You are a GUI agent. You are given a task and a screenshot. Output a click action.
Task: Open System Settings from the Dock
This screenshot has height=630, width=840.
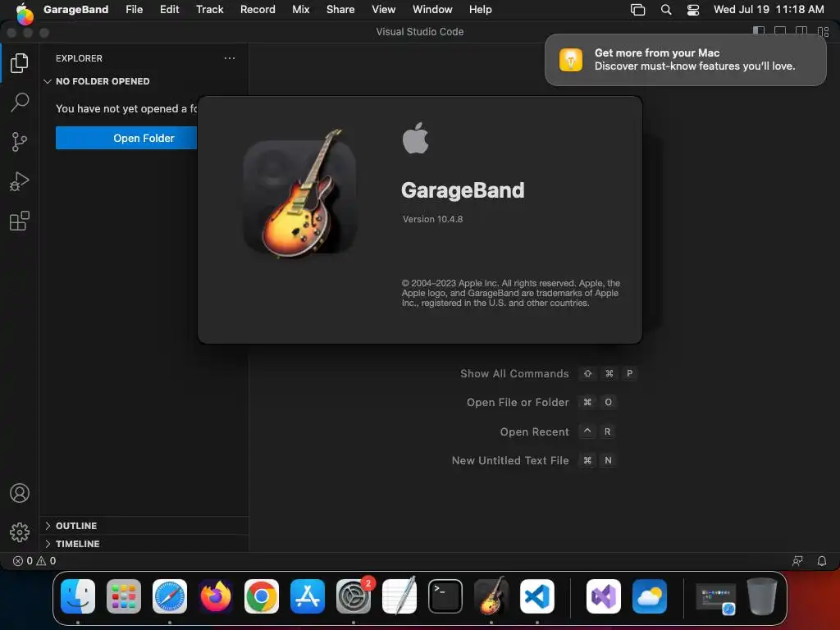354,596
